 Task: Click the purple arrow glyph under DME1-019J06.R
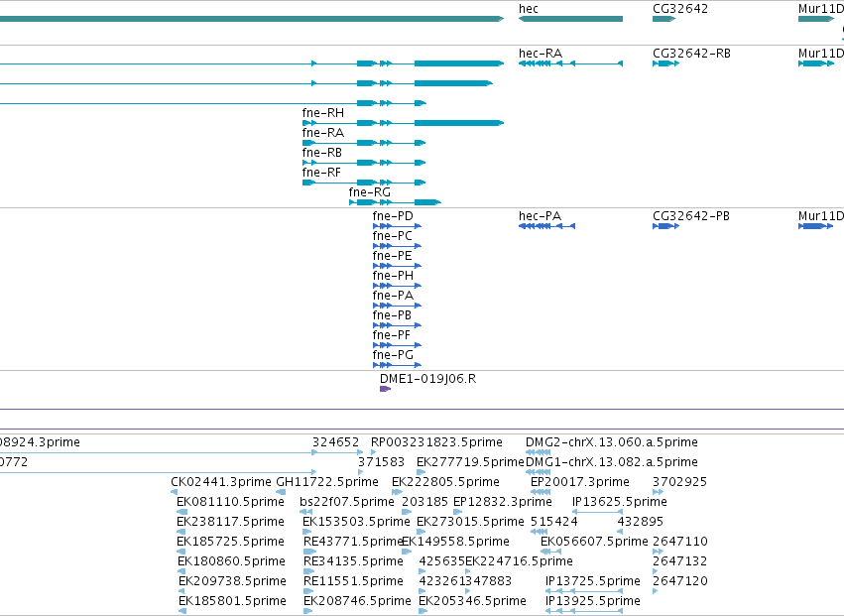pos(385,389)
